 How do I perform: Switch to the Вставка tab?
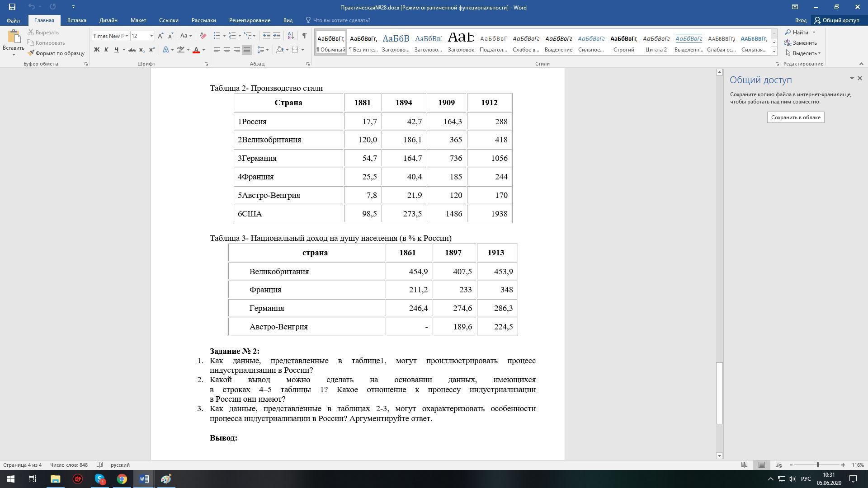coord(76,20)
